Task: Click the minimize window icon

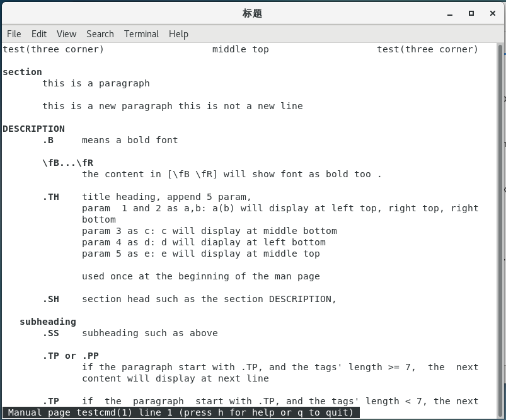Action: (x=449, y=13)
